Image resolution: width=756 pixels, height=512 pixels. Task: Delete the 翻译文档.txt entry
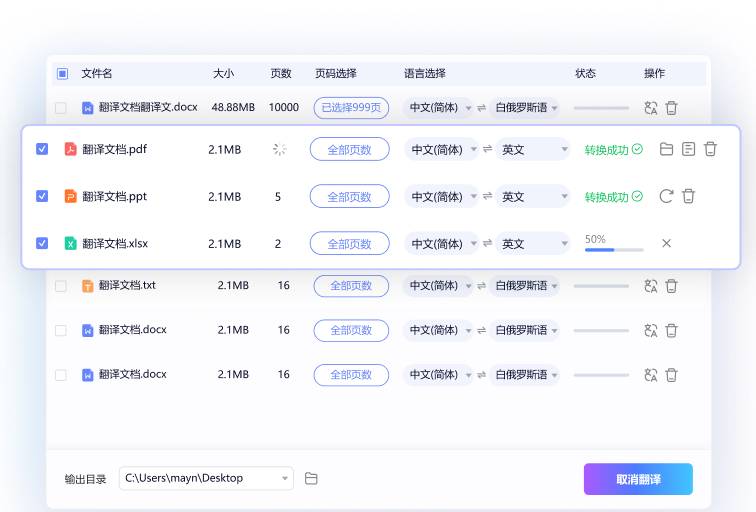tap(671, 286)
